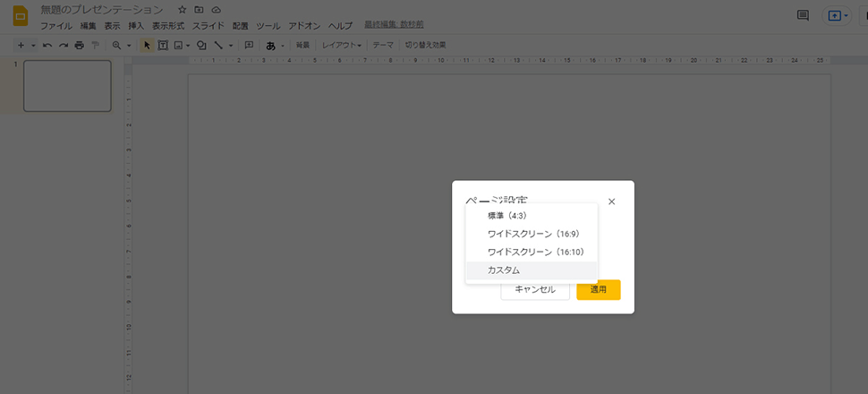This screenshot has width=868, height=394.
Task: Select the line tool
Action: (x=218, y=46)
